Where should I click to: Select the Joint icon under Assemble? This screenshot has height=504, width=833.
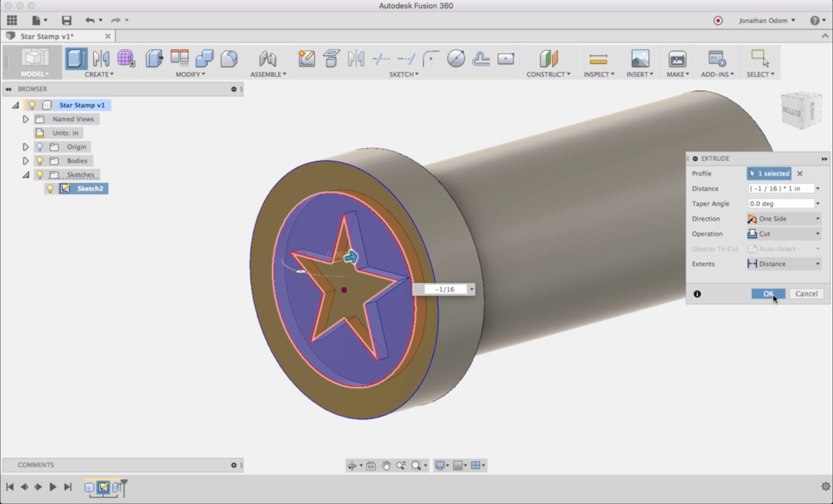point(268,58)
